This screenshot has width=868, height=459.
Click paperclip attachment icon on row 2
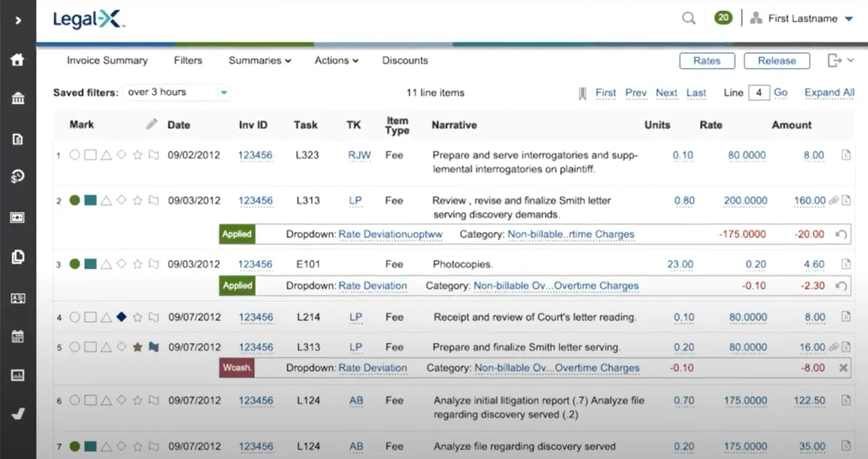(x=834, y=201)
